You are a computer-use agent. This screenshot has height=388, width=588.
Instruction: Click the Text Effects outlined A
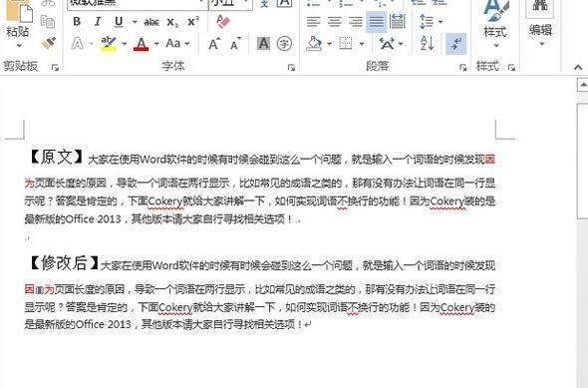coord(78,44)
